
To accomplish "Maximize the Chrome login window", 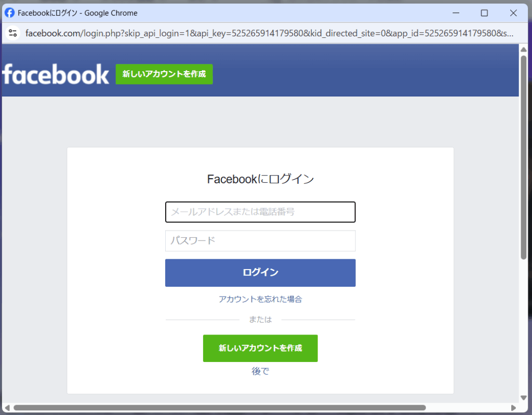I will coord(484,13).
